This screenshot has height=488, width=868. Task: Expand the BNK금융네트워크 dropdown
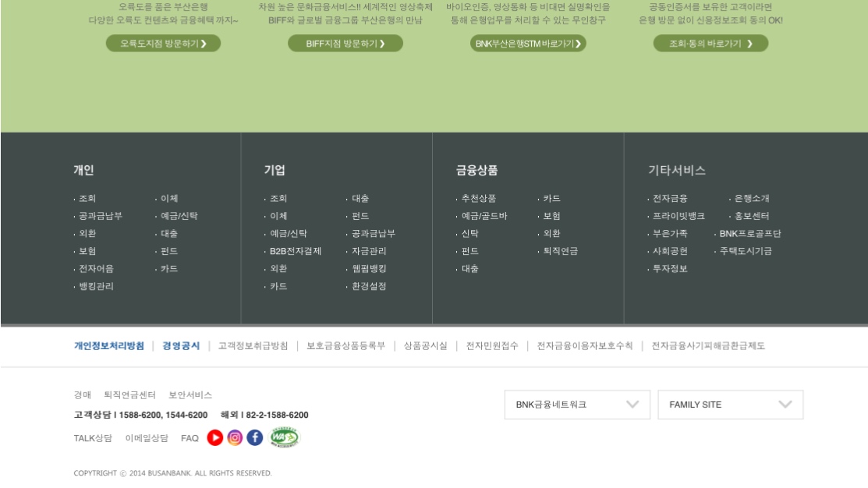click(x=577, y=405)
